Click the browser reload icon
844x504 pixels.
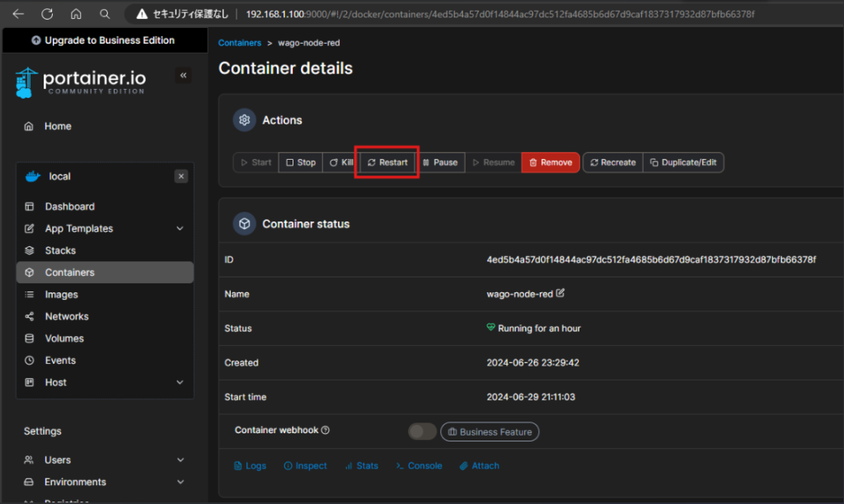point(47,14)
